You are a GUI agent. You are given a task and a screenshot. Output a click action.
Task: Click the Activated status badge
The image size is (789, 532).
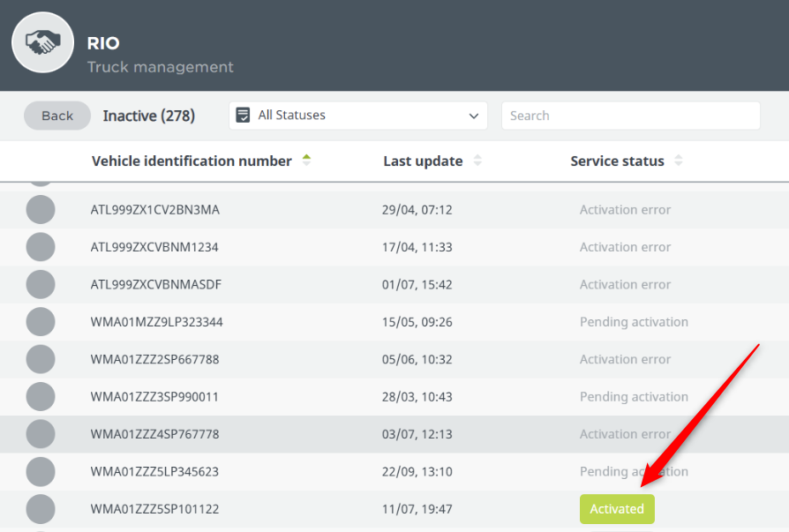pyautogui.click(x=617, y=509)
